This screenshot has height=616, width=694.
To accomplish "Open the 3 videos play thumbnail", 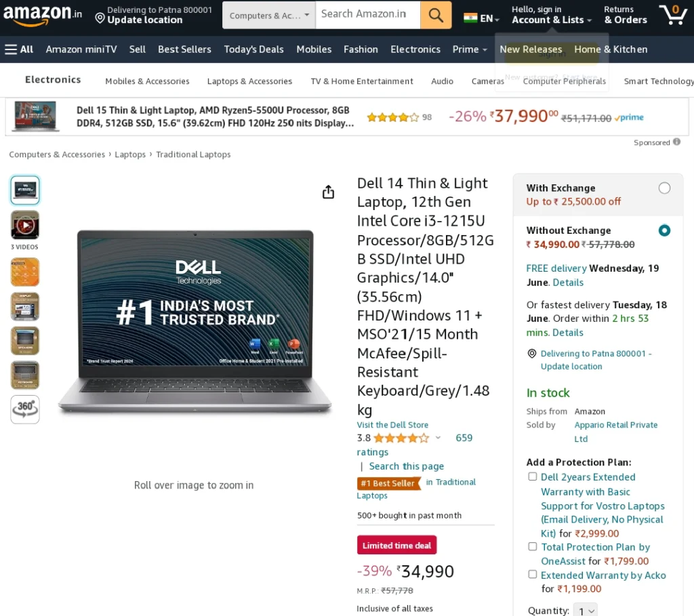I will (25, 225).
